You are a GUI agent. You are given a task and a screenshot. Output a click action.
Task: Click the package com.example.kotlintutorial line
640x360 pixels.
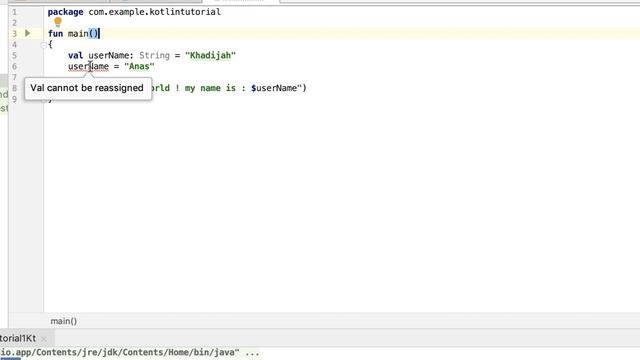134,12
